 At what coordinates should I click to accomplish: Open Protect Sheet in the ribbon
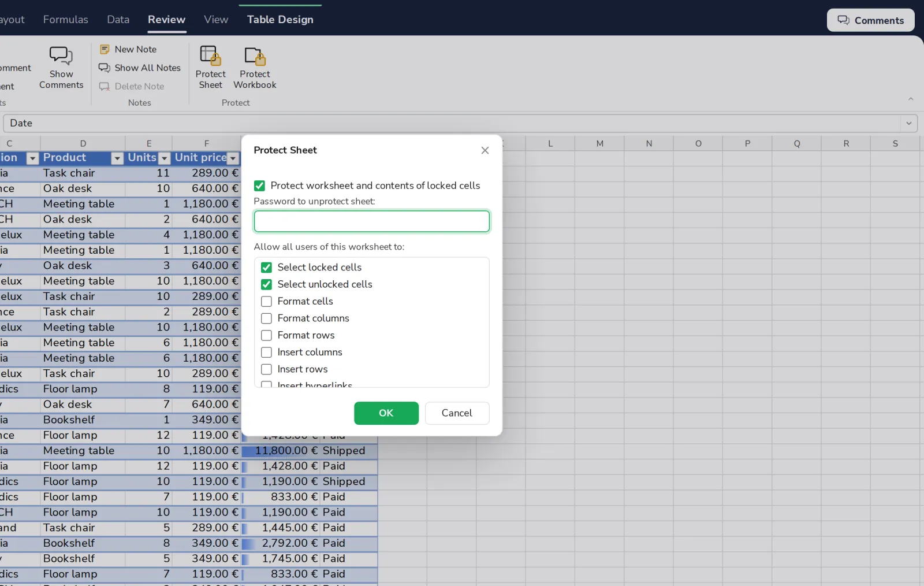[210, 68]
